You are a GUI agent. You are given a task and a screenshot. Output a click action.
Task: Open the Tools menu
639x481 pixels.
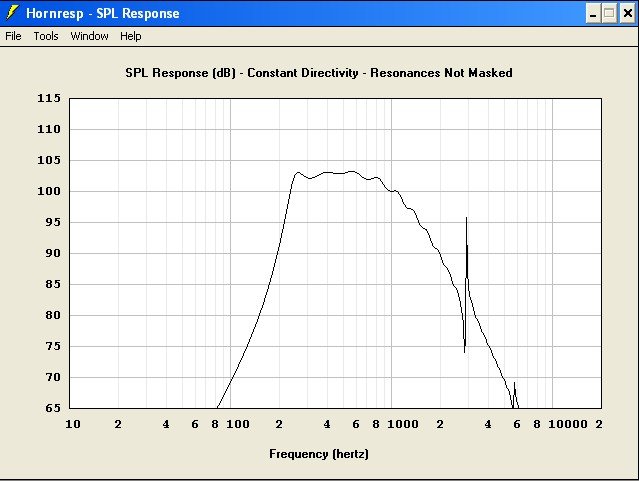pyautogui.click(x=46, y=36)
